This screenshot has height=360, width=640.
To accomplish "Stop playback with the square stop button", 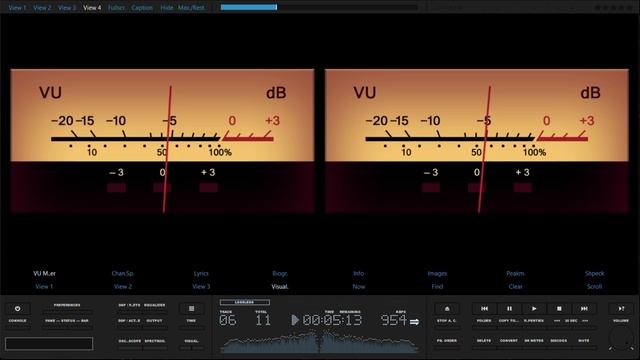I will (x=559, y=309).
